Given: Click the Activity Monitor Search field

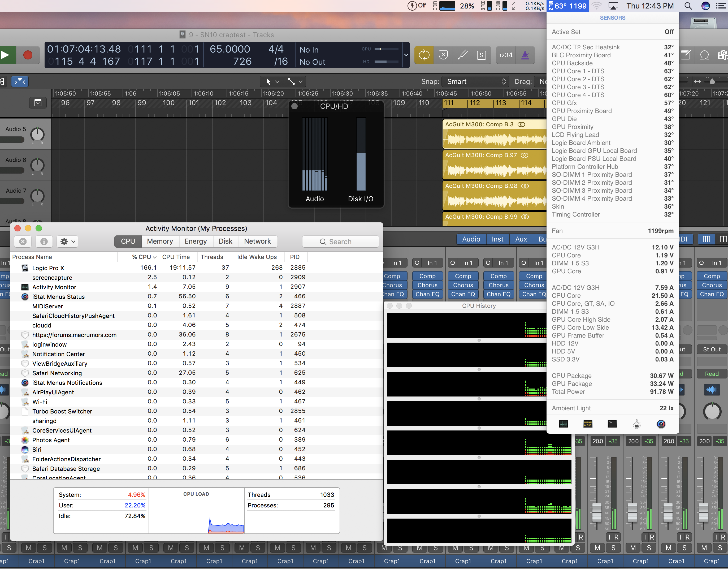Looking at the screenshot, I should coord(340,242).
